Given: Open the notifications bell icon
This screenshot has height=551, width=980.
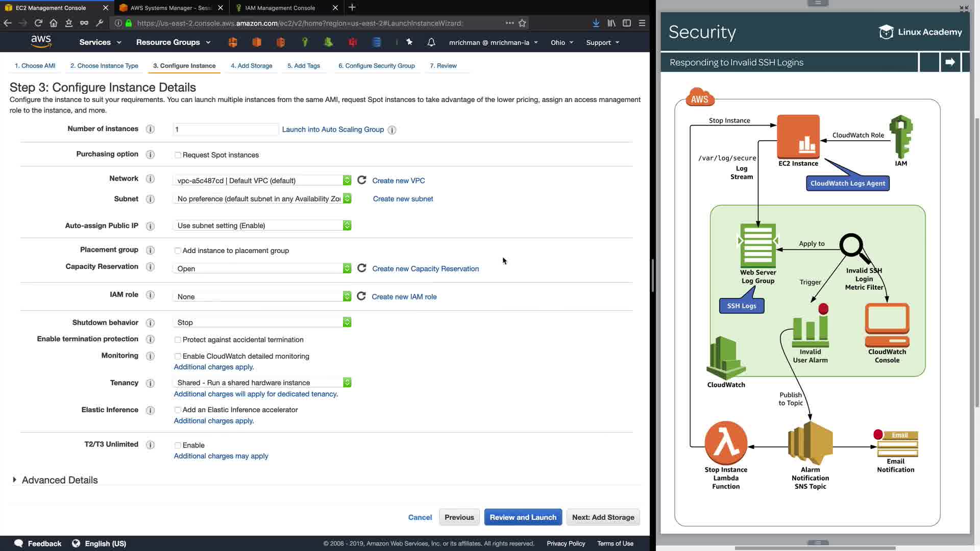Looking at the screenshot, I should point(431,42).
